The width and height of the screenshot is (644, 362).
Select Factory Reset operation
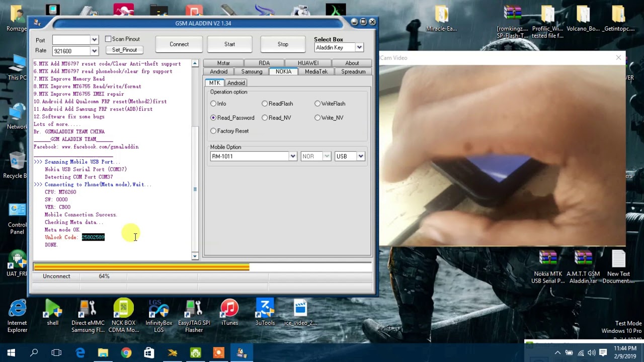[213, 131]
